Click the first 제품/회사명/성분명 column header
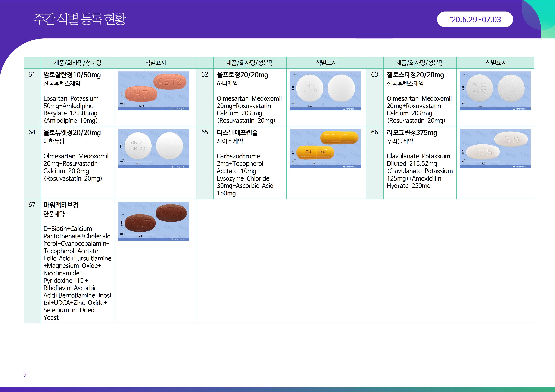The width and height of the screenshot is (555, 392). coord(77,63)
